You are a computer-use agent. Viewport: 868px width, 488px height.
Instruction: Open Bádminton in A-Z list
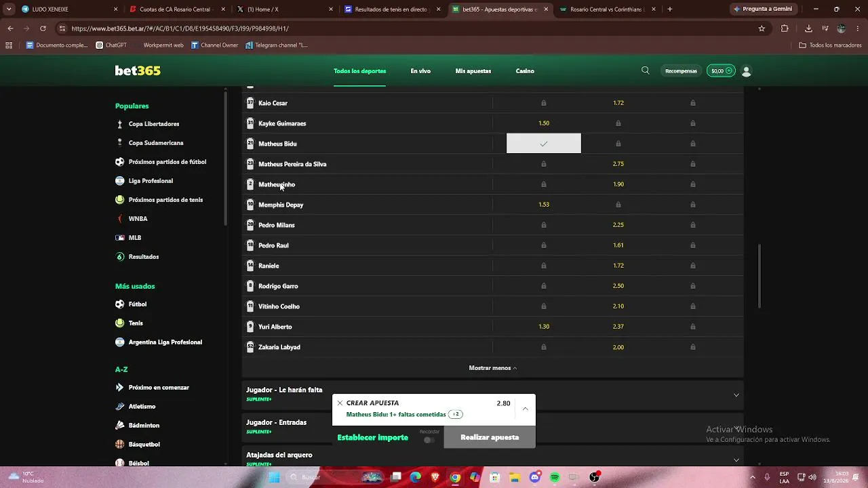coord(144,426)
